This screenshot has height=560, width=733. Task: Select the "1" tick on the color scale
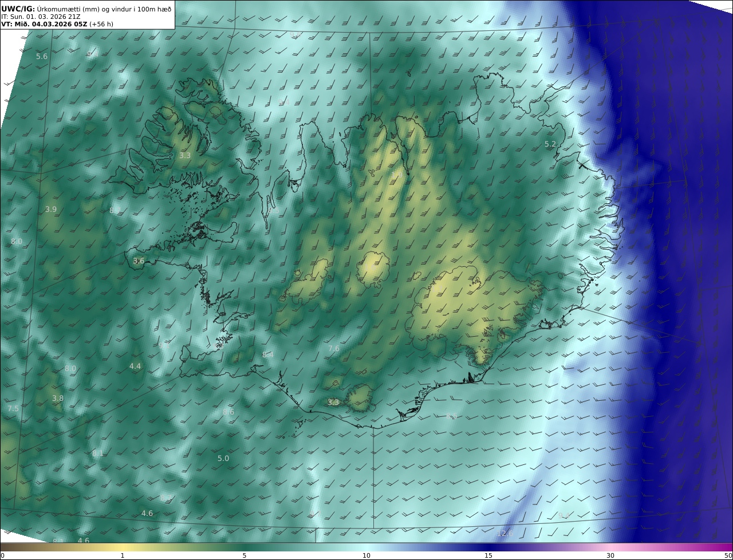point(123,555)
